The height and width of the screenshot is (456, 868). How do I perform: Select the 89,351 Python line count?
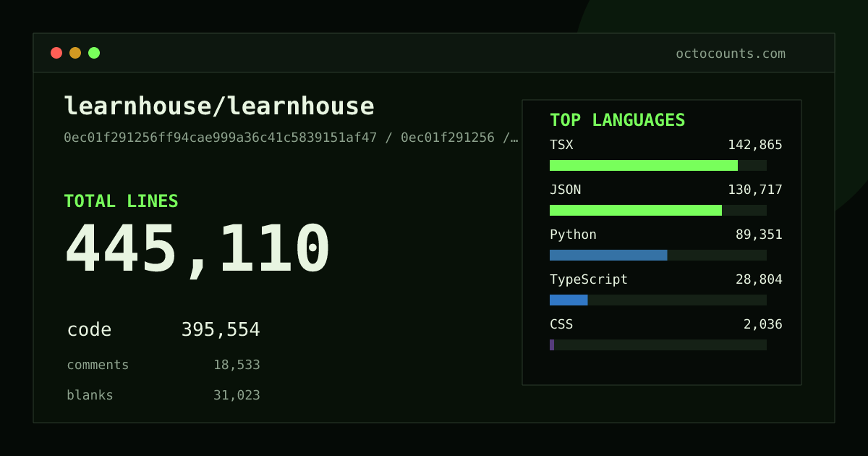click(759, 235)
